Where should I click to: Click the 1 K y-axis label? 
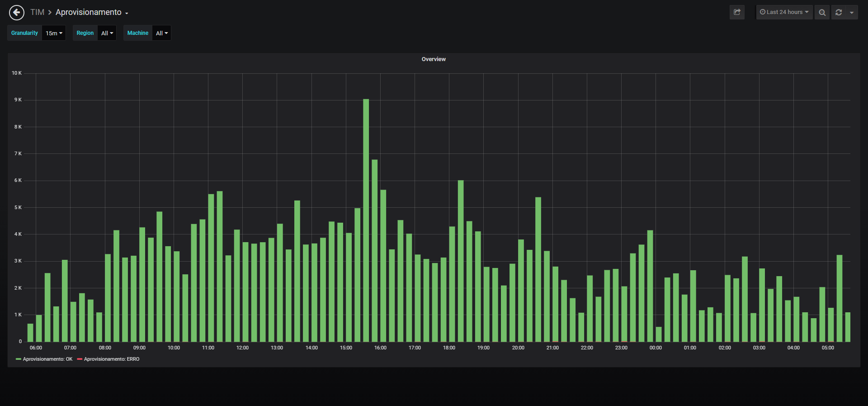tap(18, 315)
